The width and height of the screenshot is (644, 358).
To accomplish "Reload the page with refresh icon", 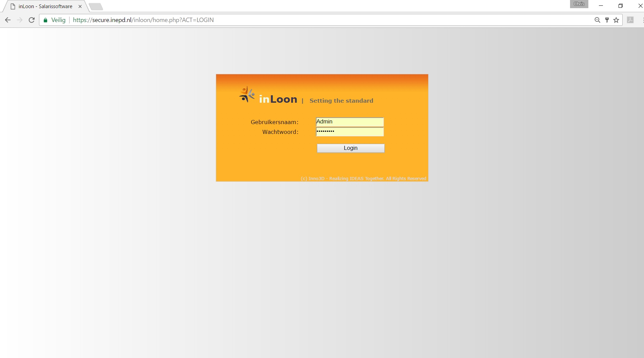I will (x=32, y=20).
